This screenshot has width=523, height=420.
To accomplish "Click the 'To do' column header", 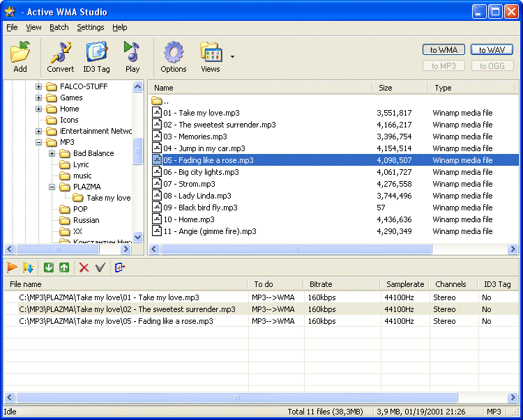I will (x=275, y=284).
